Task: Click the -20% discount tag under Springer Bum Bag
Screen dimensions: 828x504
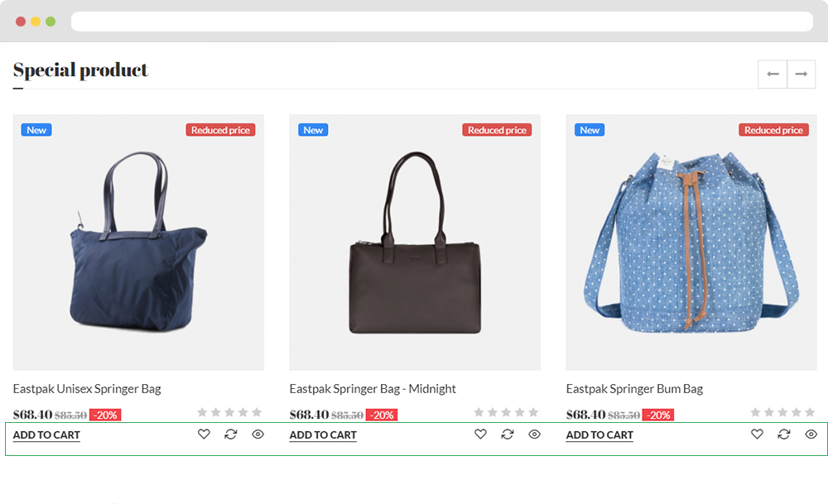Action: pyautogui.click(x=658, y=415)
